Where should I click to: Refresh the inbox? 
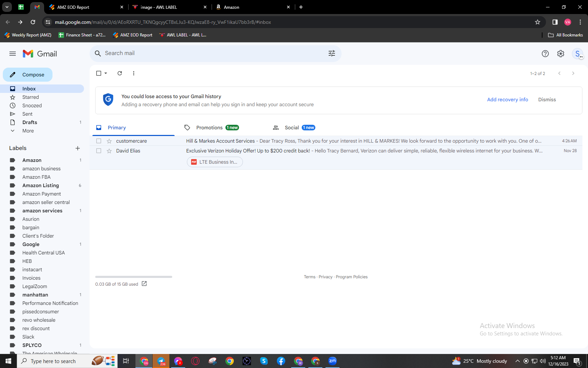pyautogui.click(x=120, y=73)
